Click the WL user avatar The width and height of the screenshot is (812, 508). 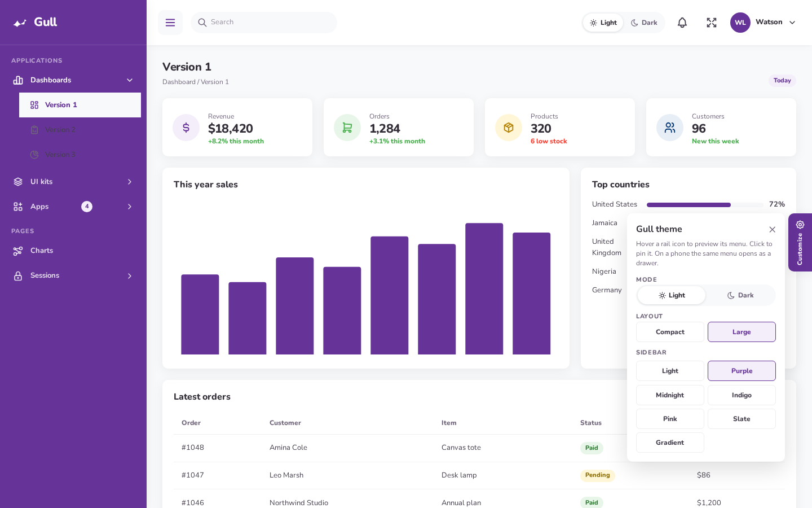click(740, 23)
